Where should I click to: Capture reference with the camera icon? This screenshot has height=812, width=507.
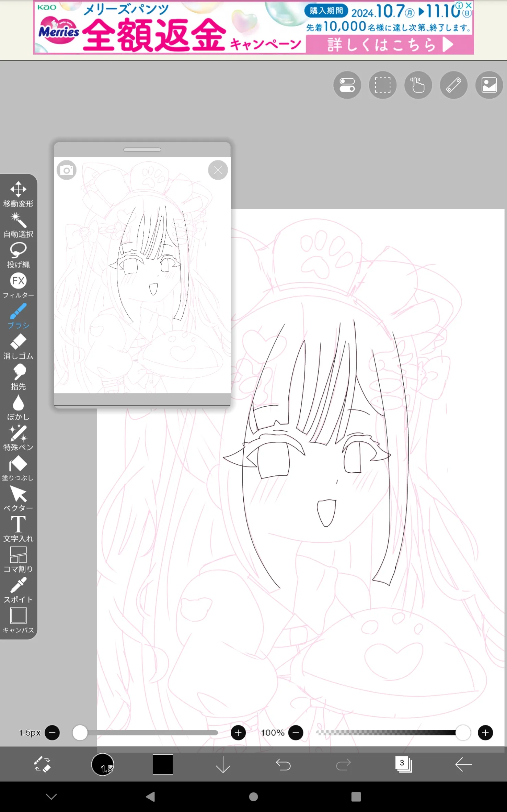(67, 170)
